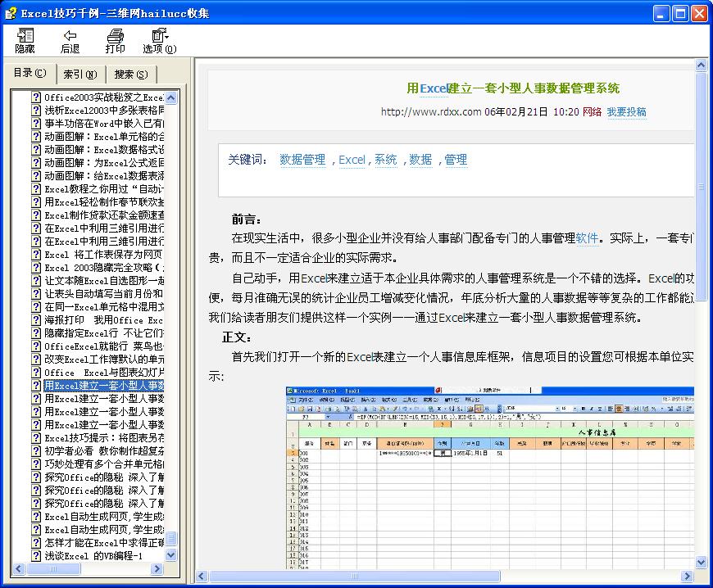Click topic icon beside 用Excel轻松制作春节联欢
This screenshot has height=588, width=713.
[x=36, y=201]
